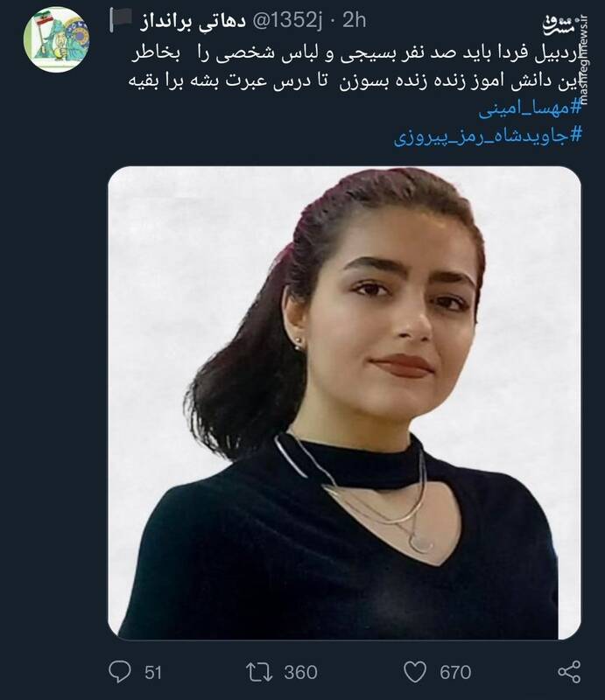The height and width of the screenshot is (700, 605).
Task: View the 670 likes count
Action: (455, 672)
